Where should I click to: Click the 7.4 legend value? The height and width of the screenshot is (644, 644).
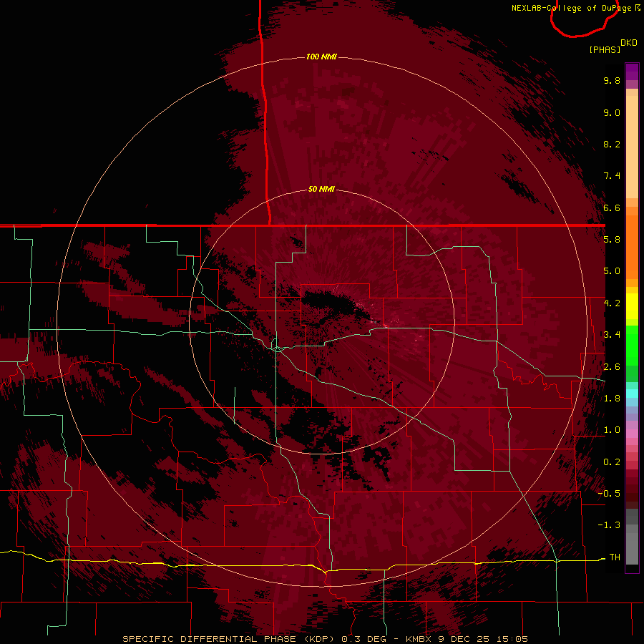coord(612,176)
